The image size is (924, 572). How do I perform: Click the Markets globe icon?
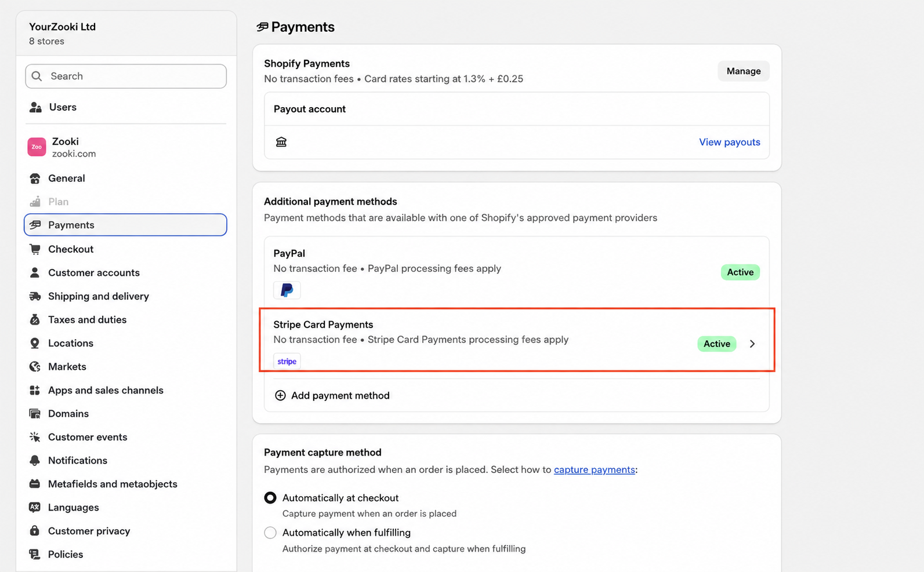pos(35,367)
